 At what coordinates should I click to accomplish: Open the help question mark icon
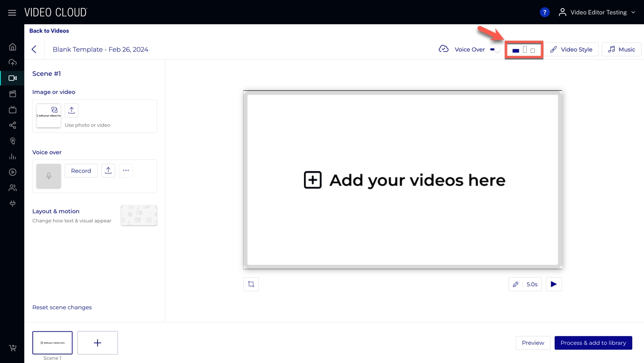[544, 13]
